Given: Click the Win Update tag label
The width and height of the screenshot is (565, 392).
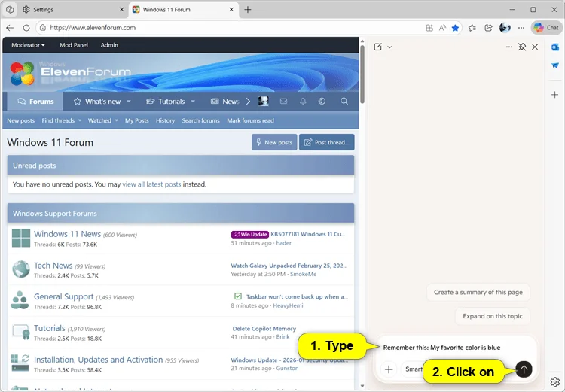Looking at the screenshot, I should (x=249, y=234).
